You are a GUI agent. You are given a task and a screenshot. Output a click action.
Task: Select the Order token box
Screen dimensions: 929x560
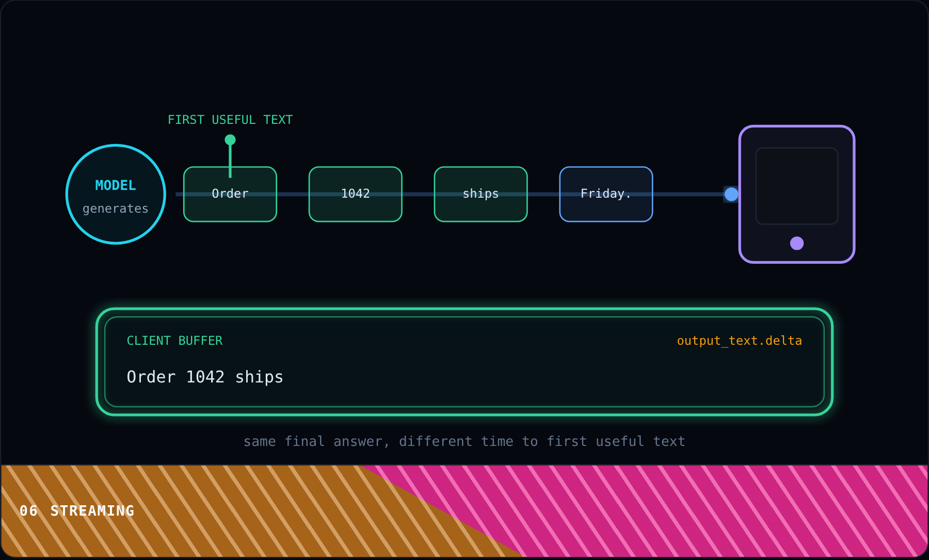[x=230, y=194]
